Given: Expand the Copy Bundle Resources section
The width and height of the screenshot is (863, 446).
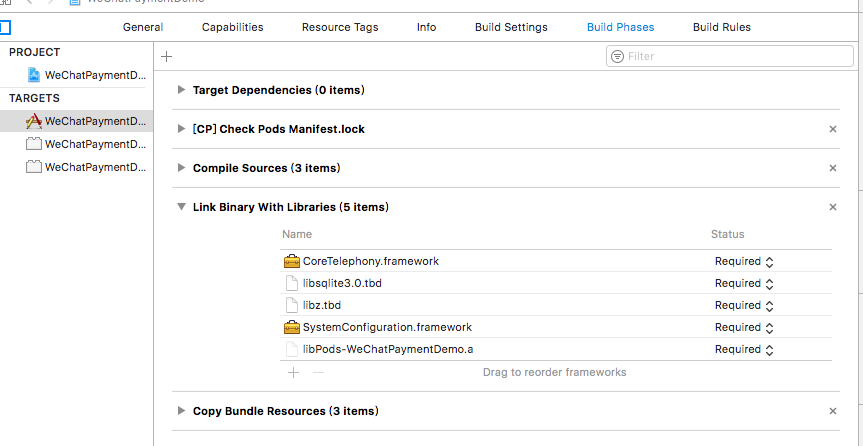Looking at the screenshot, I should (181, 411).
